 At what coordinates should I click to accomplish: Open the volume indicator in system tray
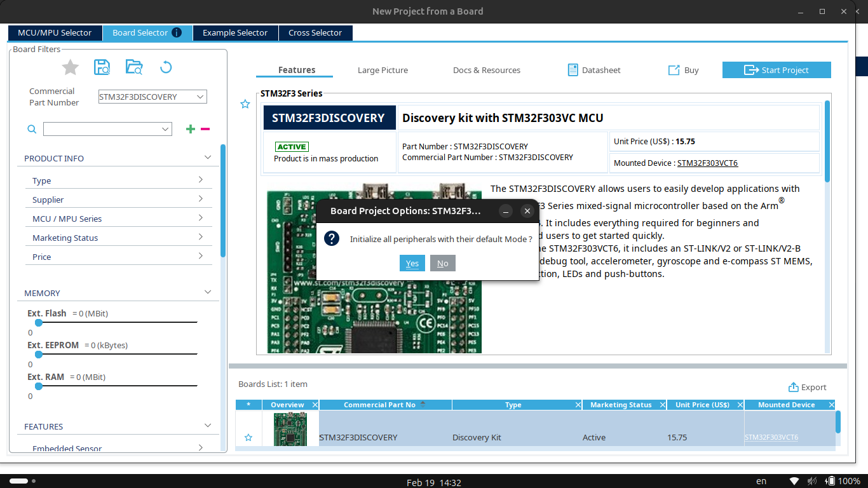[813, 481]
